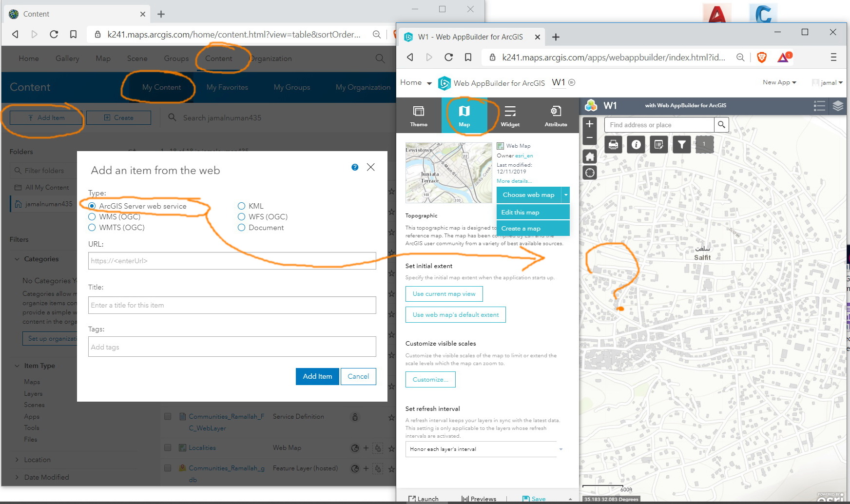Open the Layer List widget in W1 header
The width and height of the screenshot is (850, 504).
click(x=838, y=105)
